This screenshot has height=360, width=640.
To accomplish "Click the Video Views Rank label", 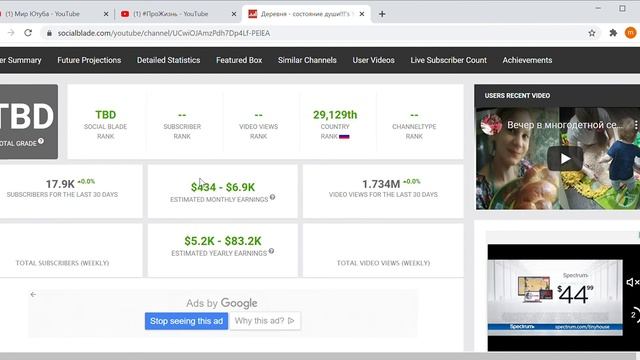I will [x=258, y=131].
